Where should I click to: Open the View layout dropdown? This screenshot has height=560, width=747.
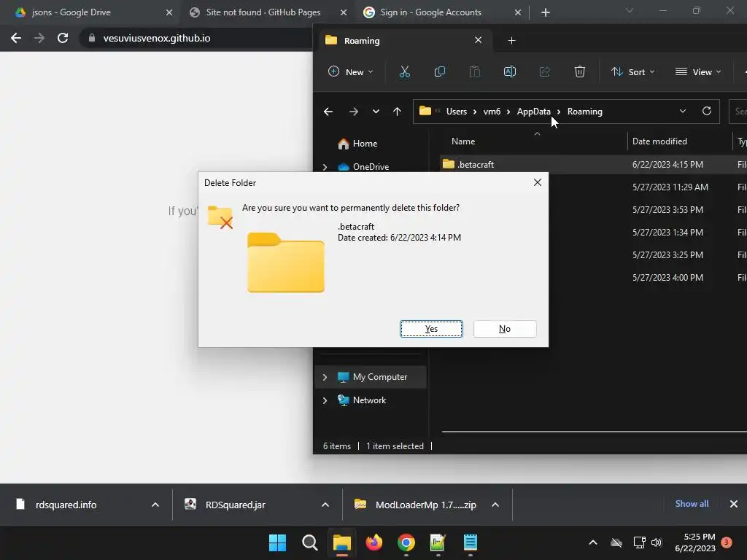(x=698, y=72)
